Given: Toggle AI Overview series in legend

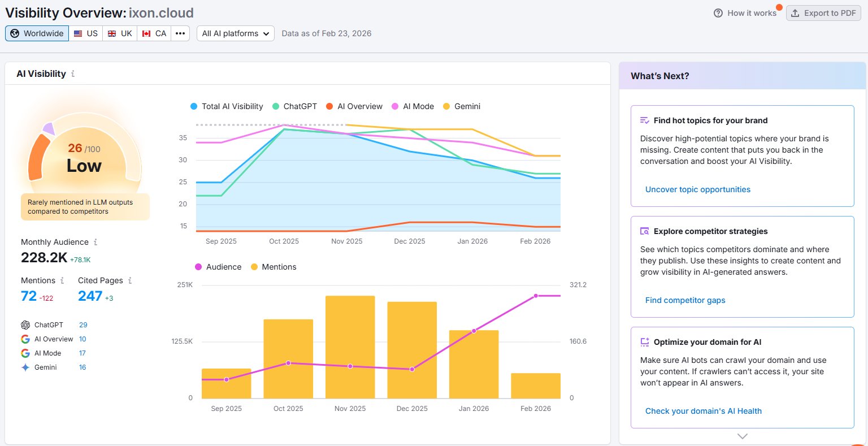Looking at the screenshot, I should coord(354,106).
